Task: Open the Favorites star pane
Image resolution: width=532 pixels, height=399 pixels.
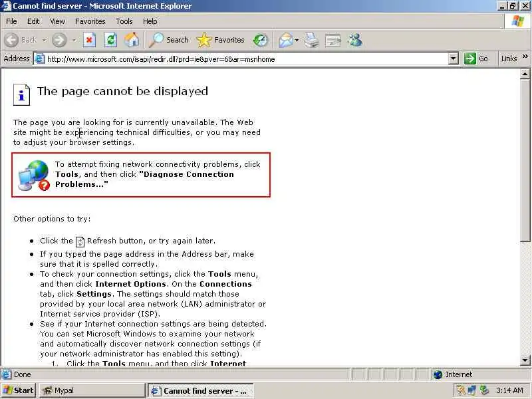Action: coord(221,40)
